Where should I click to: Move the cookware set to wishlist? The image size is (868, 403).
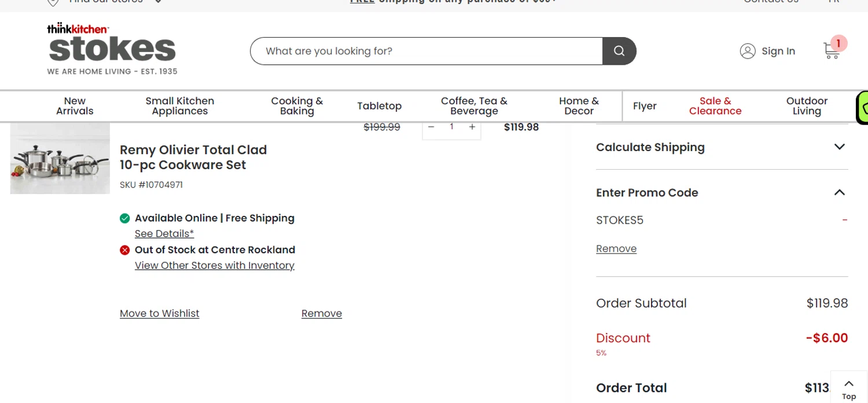point(160,313)
